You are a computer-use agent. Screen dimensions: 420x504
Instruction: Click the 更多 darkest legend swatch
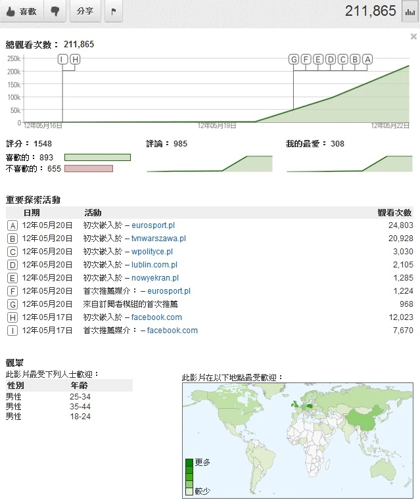click(189, 463)
